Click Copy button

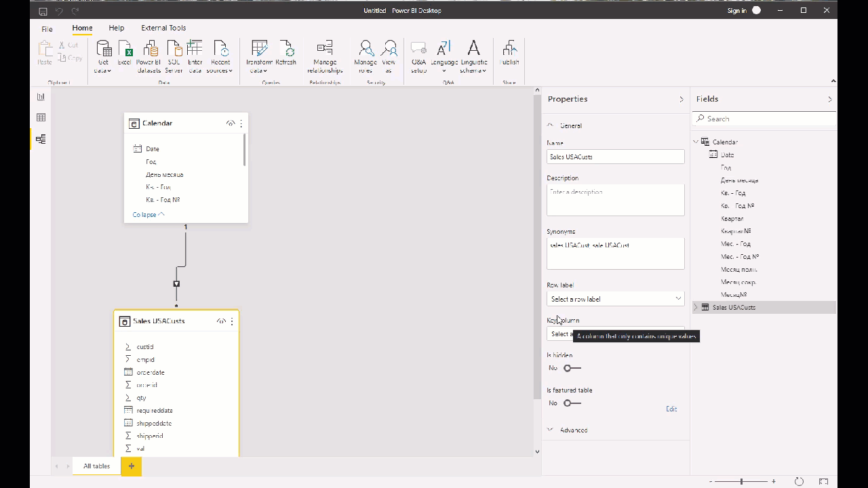[x=70, y=58]
